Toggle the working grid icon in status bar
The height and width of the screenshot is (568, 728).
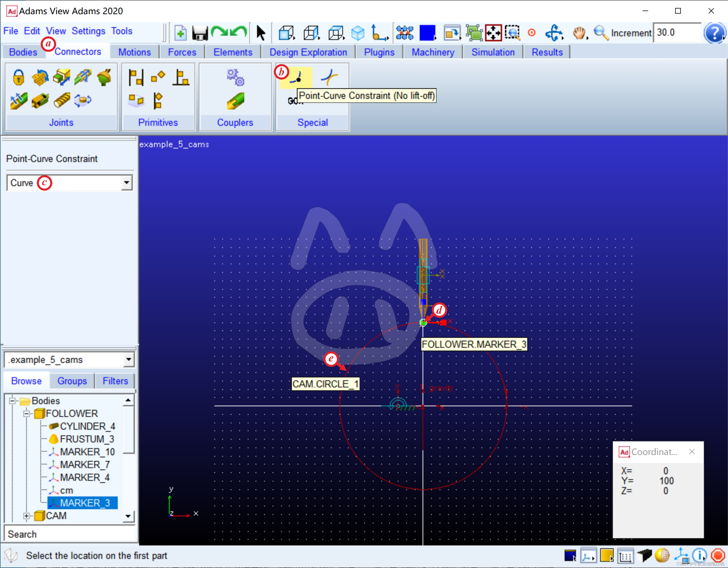click(625, 555)
